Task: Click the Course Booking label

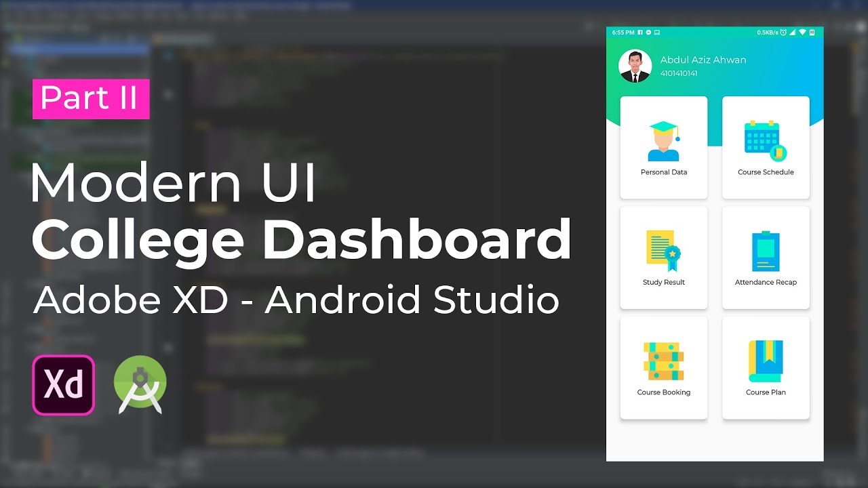Action: click(664, 392)
